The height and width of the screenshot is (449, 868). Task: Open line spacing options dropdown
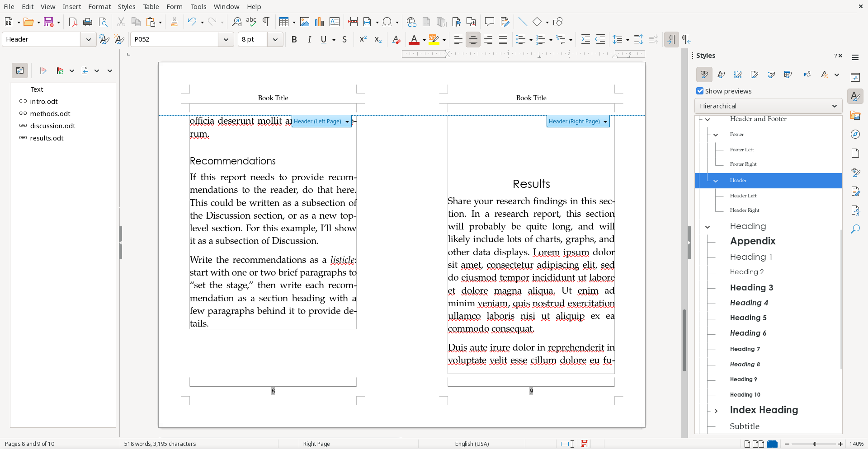[x=627, y=40]
